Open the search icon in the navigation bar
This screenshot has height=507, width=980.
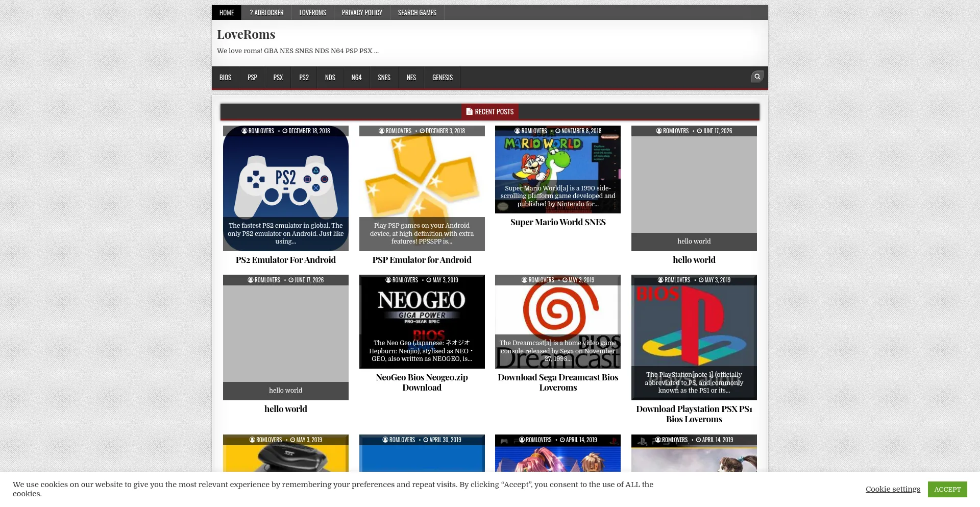click(x=757, y=77)
